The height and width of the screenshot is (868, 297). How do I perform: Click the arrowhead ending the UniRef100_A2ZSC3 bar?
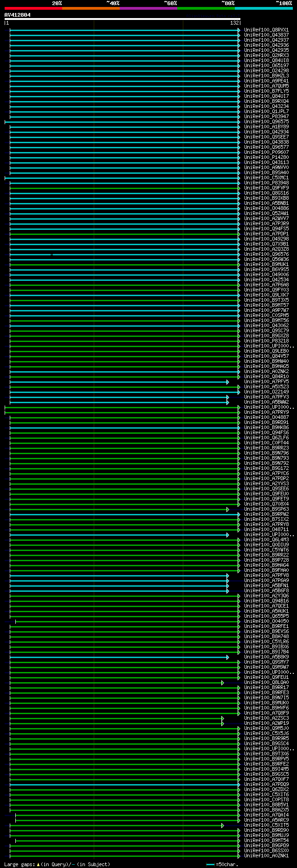[223, 718]
